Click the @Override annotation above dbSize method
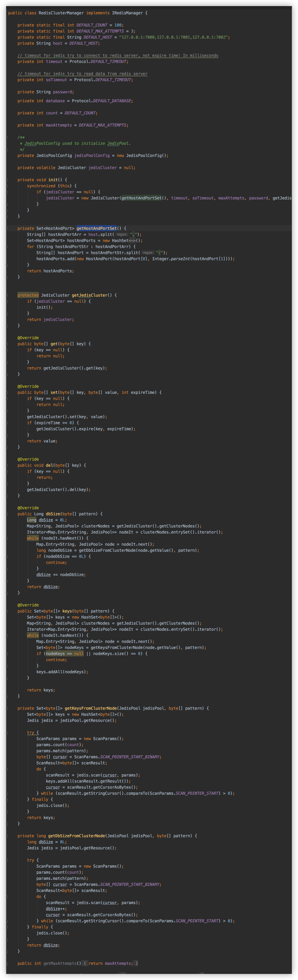298x980 pixels. (28, 508)
